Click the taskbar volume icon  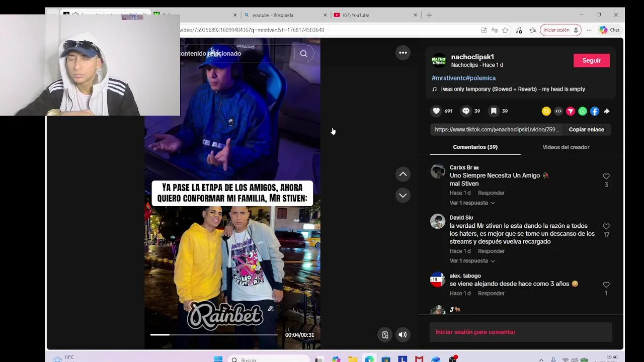pos(575,359)
